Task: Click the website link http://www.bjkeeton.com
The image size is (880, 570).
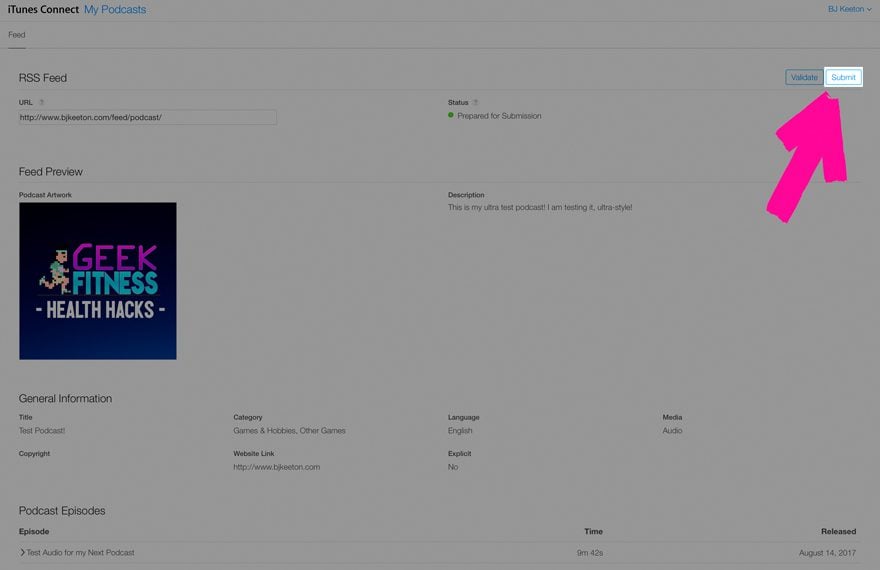Action: tap(277, 467)
